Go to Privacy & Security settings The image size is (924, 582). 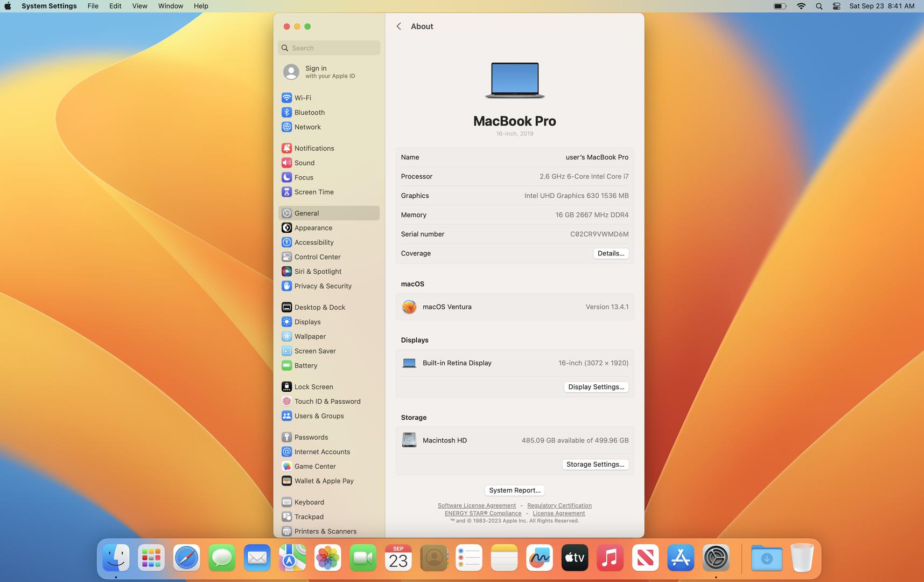click(x=323, y=286)
